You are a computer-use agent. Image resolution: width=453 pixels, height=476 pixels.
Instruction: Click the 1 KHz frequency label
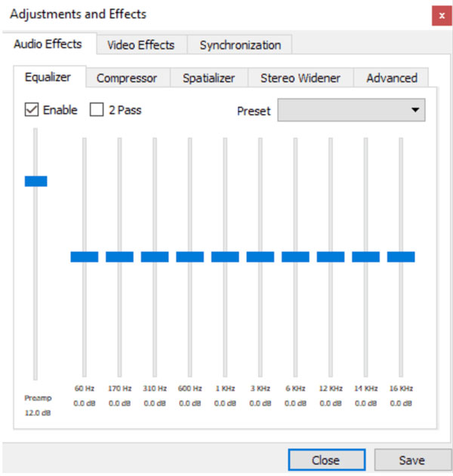(x=225, y=388)
